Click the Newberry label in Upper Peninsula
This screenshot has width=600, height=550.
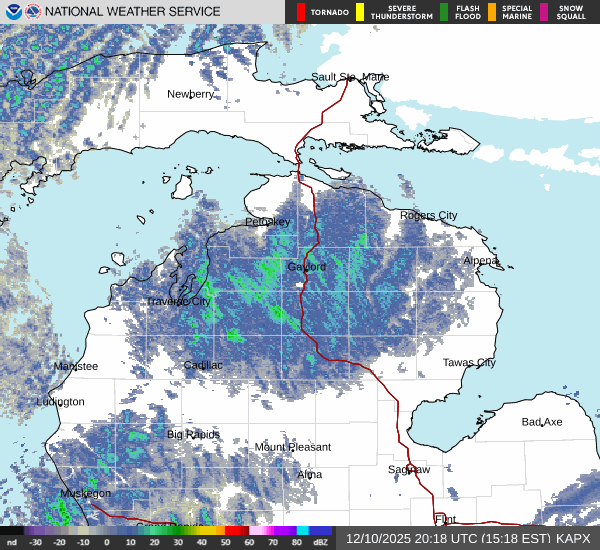point(190,94)
